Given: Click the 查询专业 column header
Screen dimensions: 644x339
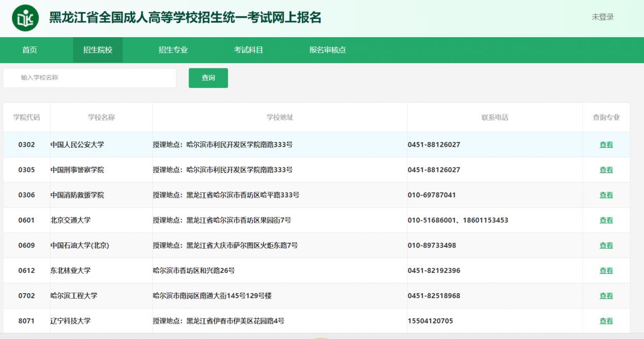Looking at the screenshot, I should pos(606,117).
